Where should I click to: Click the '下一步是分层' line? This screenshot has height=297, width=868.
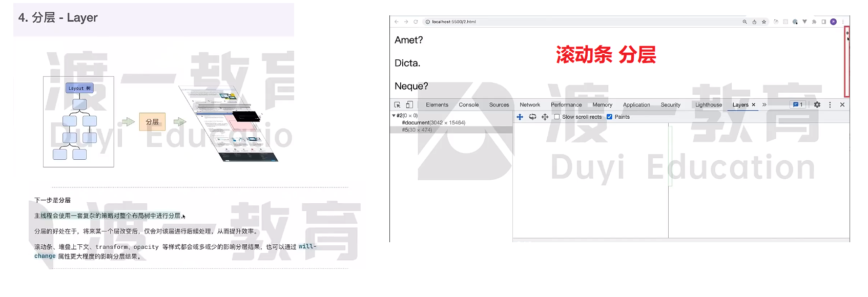[x=52, y=200]
